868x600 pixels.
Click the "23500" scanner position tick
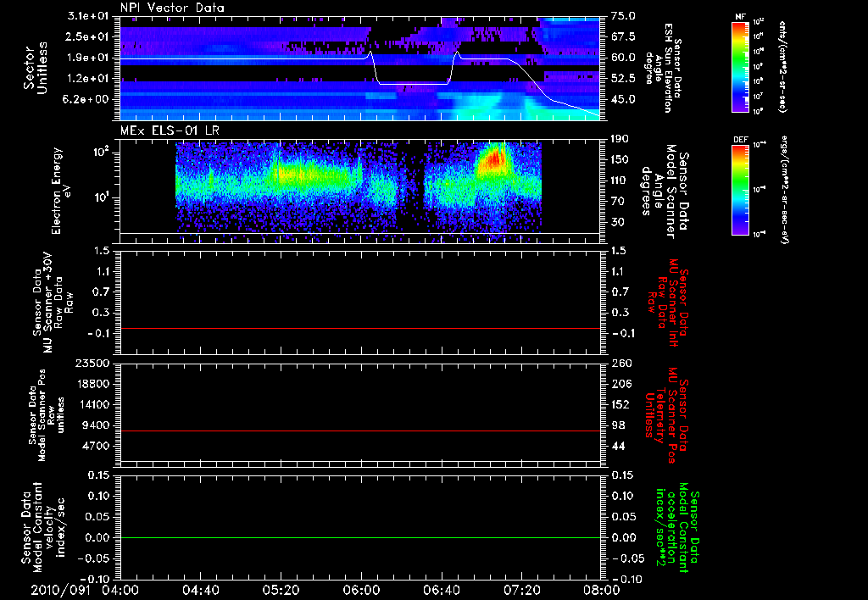(93, 364)
